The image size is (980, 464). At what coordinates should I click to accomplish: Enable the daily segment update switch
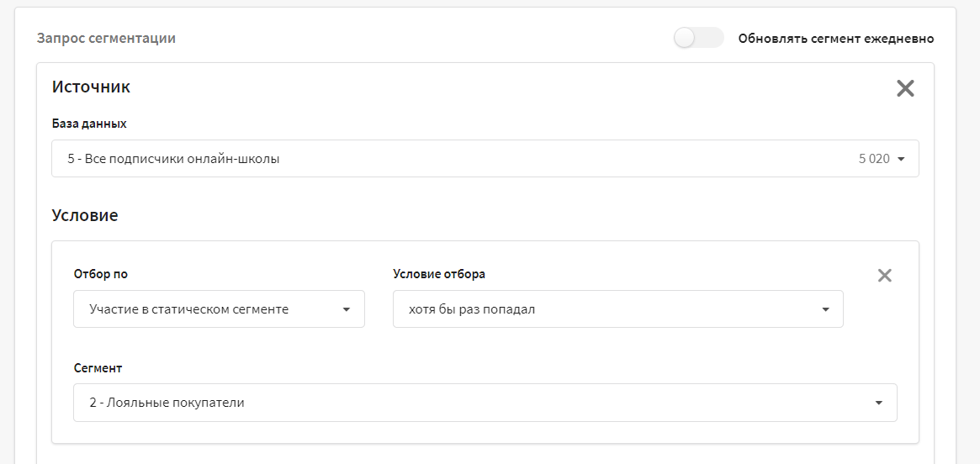(x=699, y=38)
